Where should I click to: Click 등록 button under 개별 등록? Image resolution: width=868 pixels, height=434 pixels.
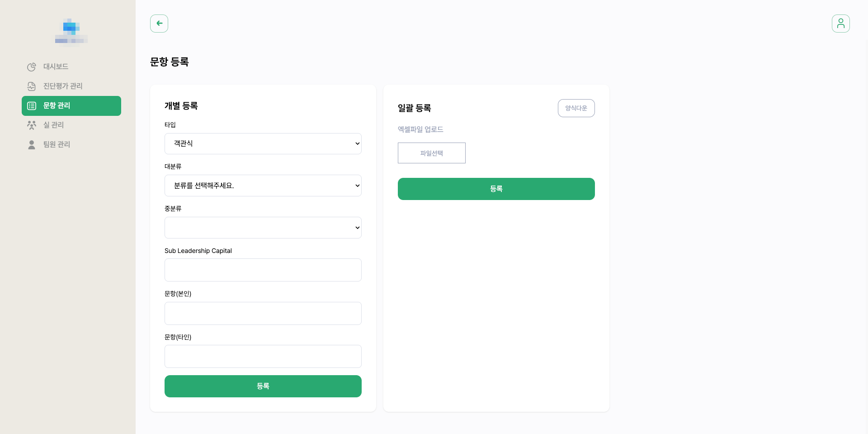[x=263, y=386]
